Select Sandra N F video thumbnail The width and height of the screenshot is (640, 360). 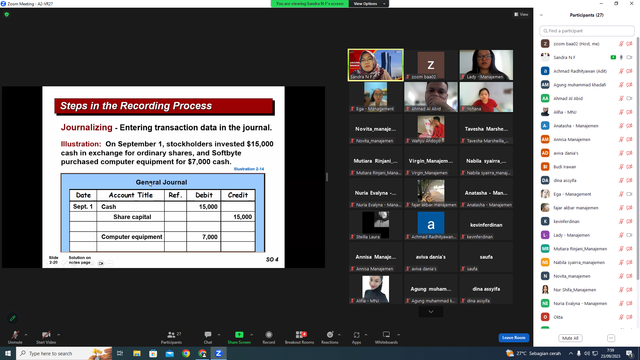(376, 65)
